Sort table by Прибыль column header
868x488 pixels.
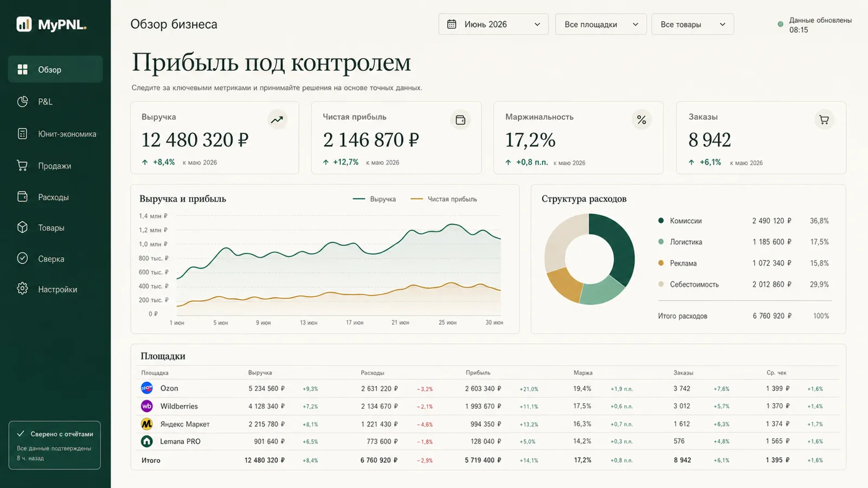(478, 373)
